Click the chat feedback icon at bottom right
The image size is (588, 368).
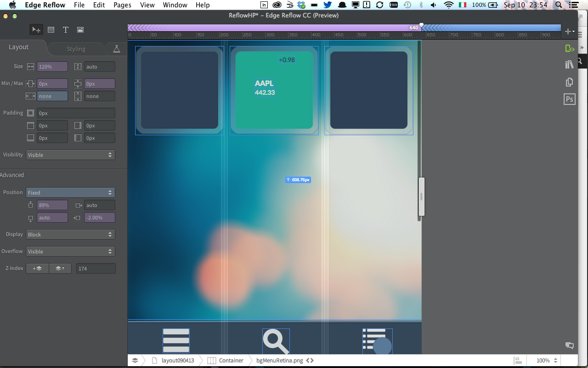tap(570, 346)
